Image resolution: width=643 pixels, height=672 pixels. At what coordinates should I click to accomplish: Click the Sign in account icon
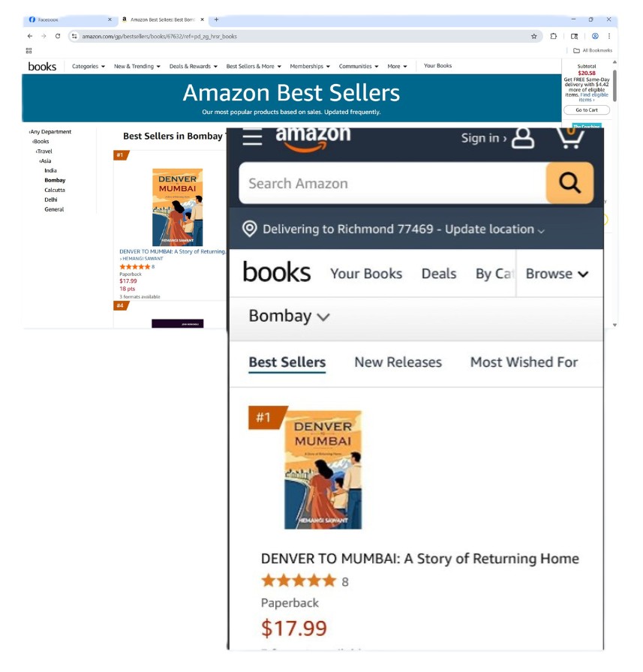click(523, 138)
